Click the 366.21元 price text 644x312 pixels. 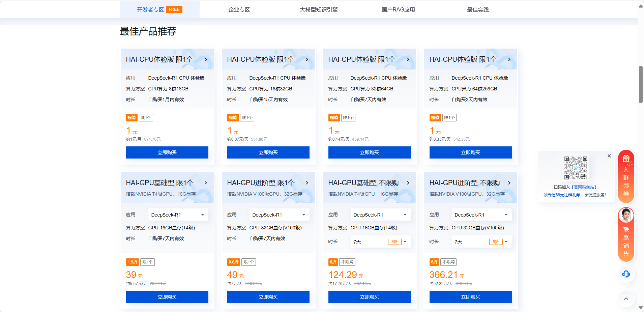(x=447, y=275)
